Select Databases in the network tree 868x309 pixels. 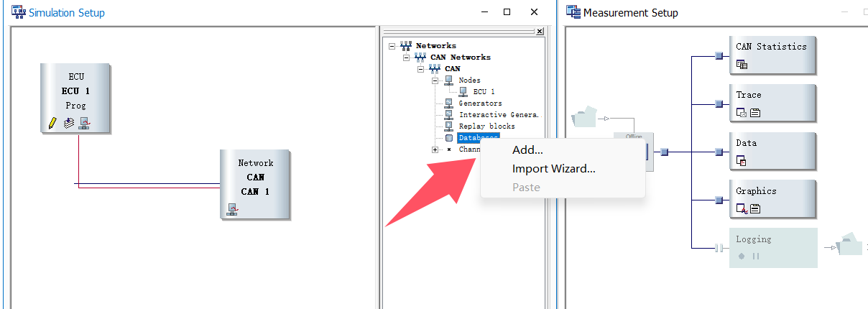pos(478,137)
